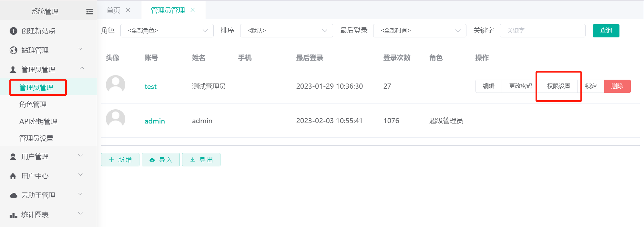
Task: Open the 最后登录 time dropdown
Action: coord(419,31)
